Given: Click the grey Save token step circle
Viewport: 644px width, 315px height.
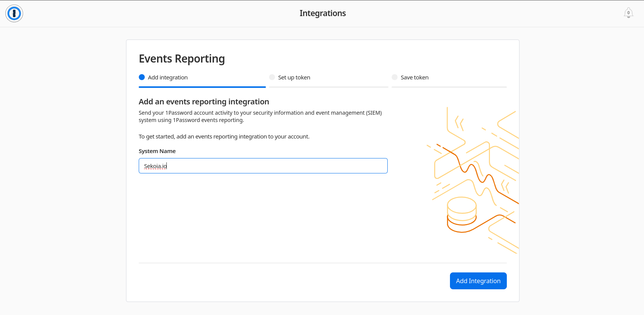Looking at the screenshot, I should (395, 77).
